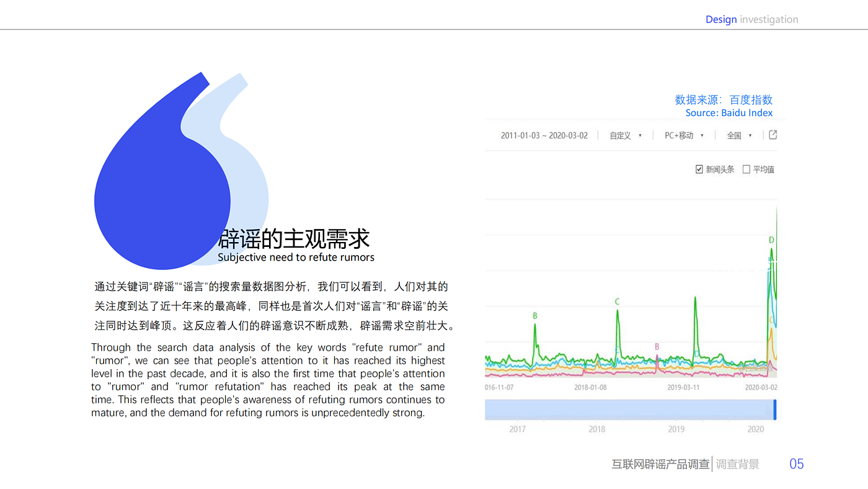Click the Source: Baidu Index caption
The image size is (868, 489).
(x=729, y=113)
